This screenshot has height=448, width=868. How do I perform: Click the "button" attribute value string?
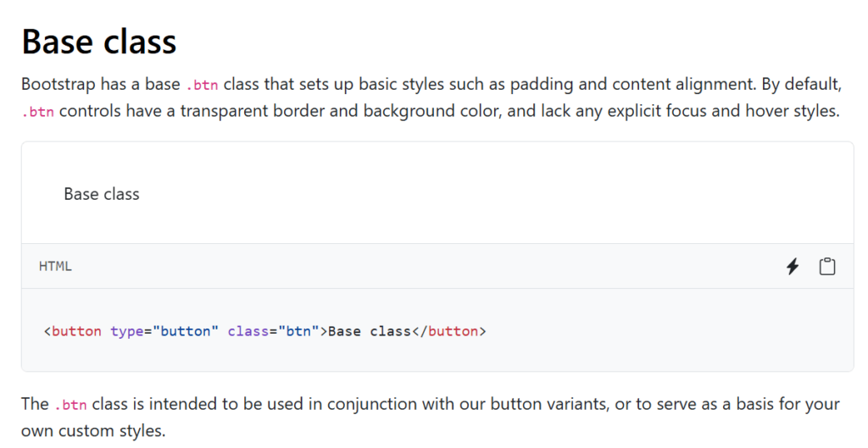(x=185, y=331)
